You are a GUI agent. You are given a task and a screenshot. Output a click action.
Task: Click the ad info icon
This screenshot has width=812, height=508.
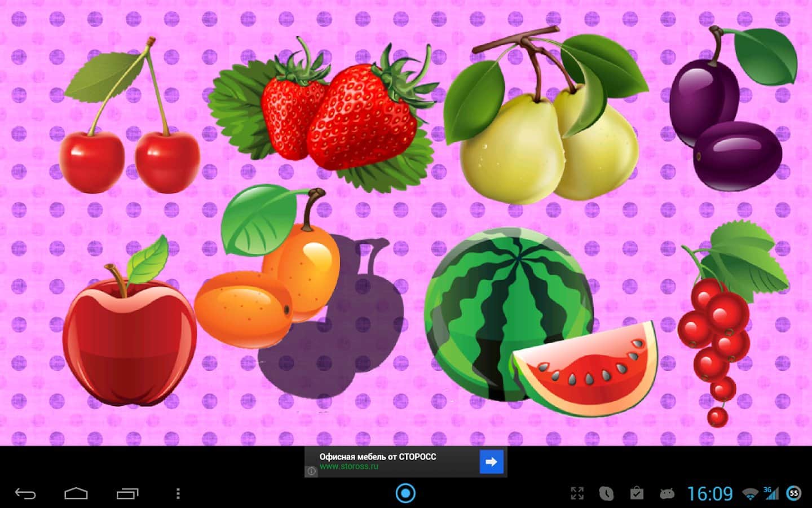[x=311, y=471]
